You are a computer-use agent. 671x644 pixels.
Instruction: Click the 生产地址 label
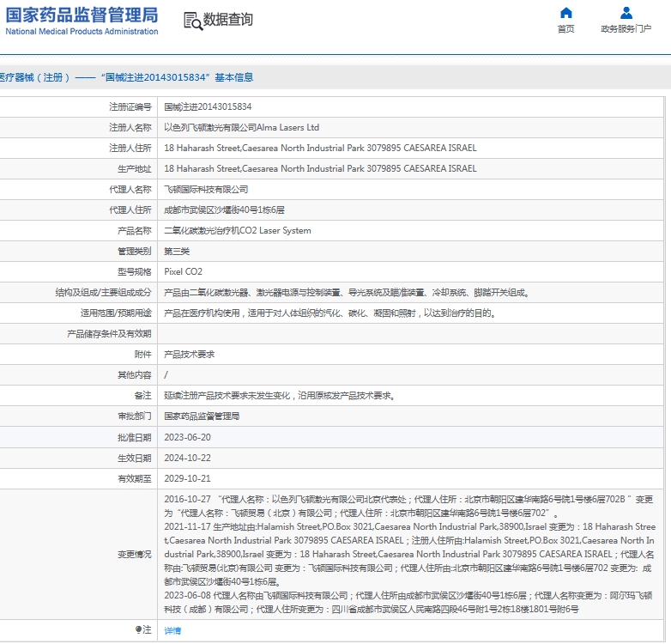click(x=135, y=168)
